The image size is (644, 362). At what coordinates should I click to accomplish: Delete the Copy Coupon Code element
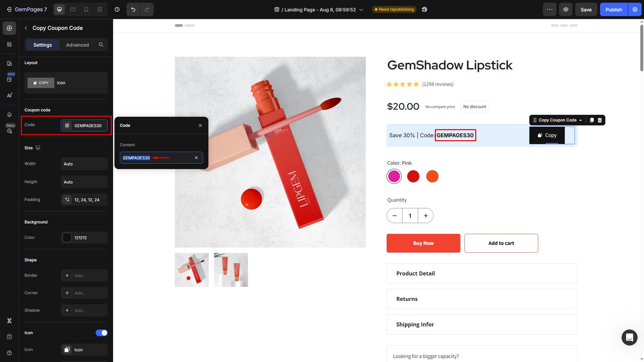(x=600, y=120)
